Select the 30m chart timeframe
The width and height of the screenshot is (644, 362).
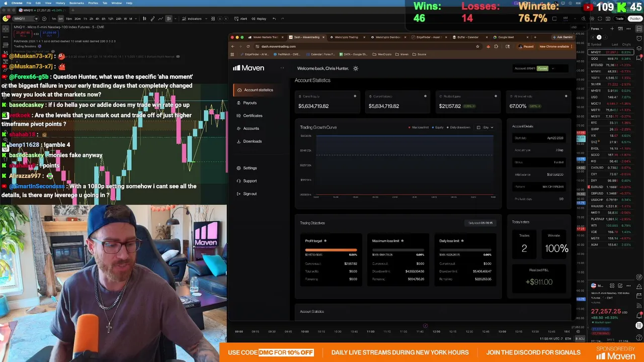pos(77,19)
